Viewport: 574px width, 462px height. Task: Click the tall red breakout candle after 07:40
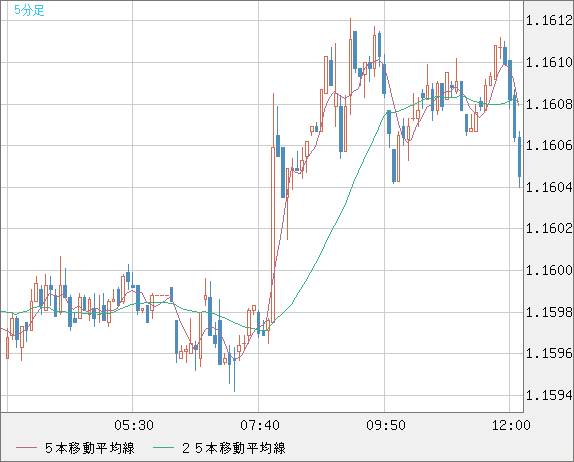tap(273, 209)
